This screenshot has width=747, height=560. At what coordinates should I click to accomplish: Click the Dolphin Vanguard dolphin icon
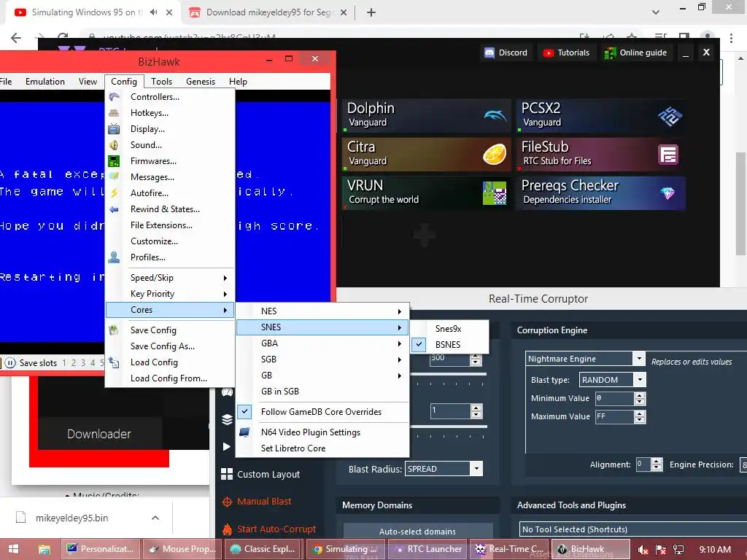point(495,115)
